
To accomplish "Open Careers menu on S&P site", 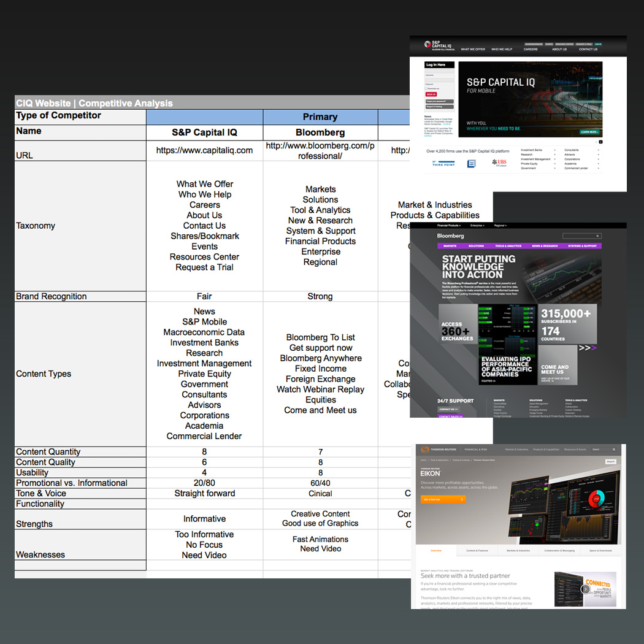I will point(531,49).
